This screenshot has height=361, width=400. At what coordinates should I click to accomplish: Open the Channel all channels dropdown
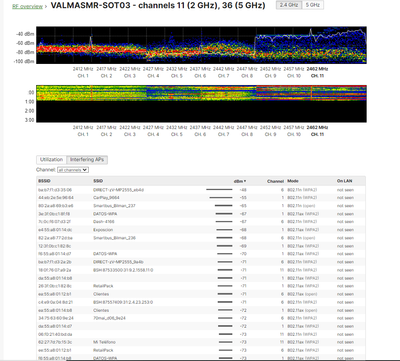click(73, 170)
